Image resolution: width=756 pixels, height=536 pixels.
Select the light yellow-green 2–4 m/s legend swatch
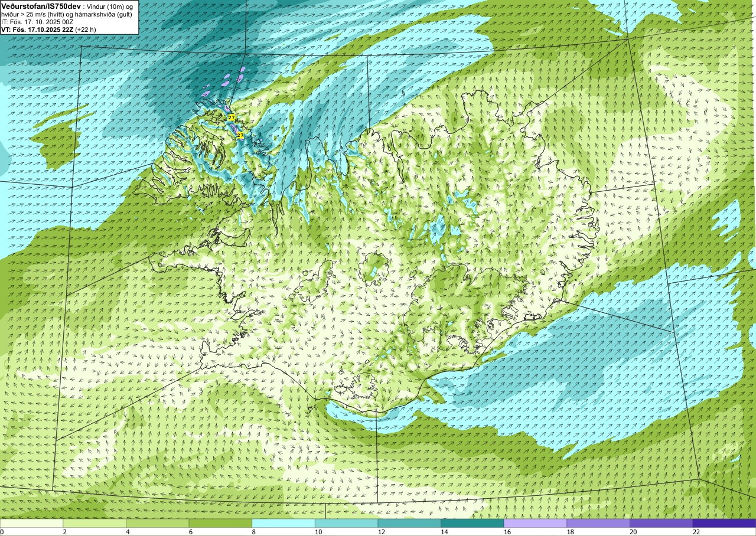click(94, 523)
